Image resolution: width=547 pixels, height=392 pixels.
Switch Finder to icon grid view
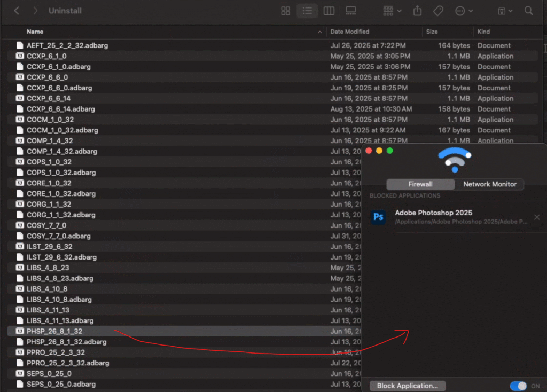point(285,11)
